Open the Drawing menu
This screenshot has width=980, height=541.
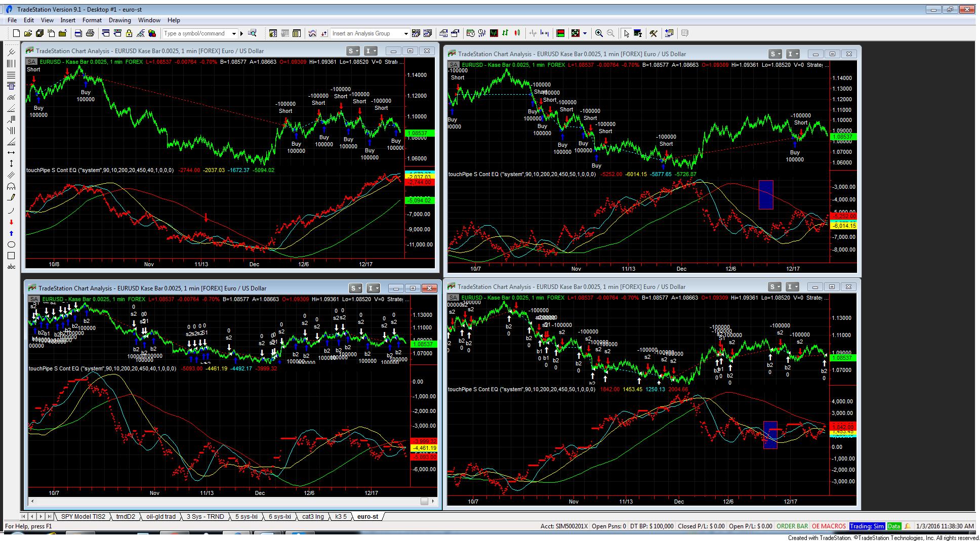pos(120,20)
